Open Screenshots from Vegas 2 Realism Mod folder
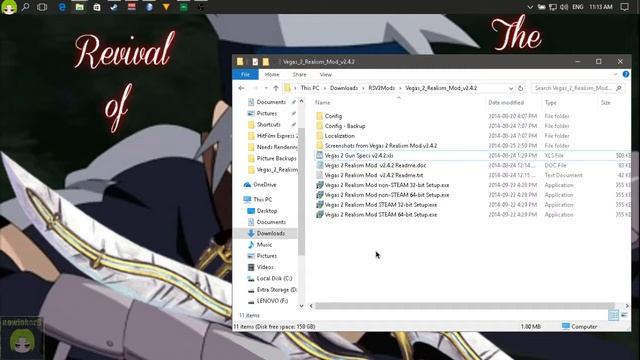640x360 pixels. click(381, 146)
